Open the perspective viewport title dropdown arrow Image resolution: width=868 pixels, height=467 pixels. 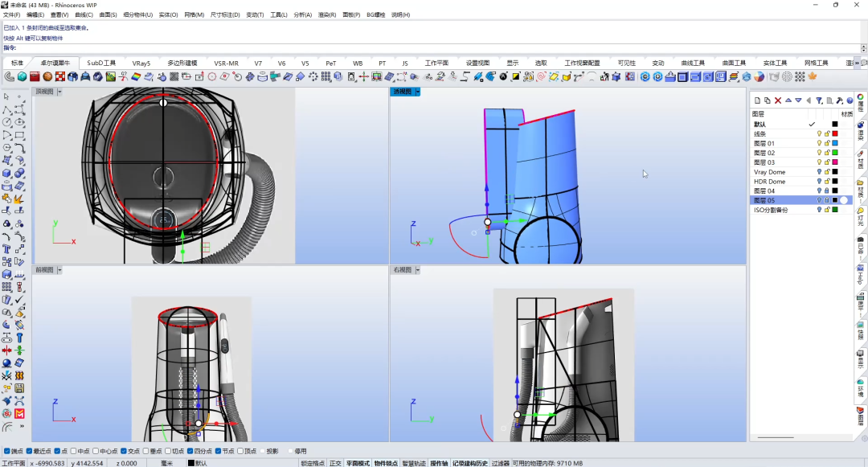pyautogui.click(x=418, y=92)
